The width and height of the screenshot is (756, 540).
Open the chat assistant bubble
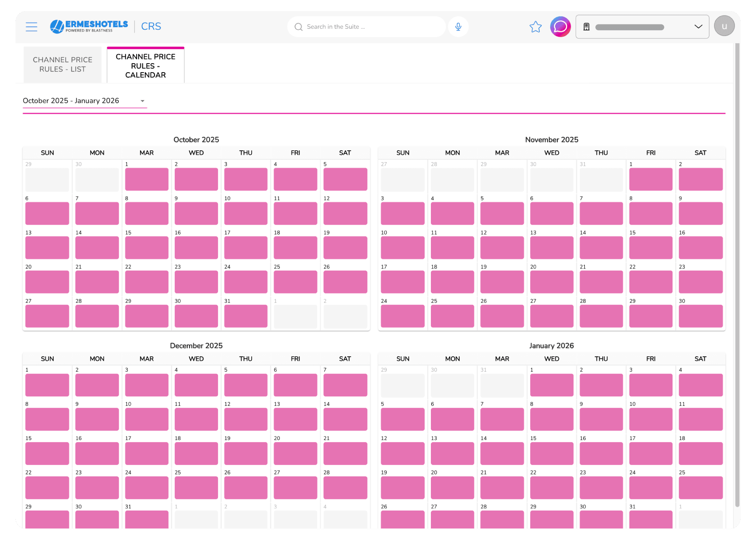tap(560, 27)
